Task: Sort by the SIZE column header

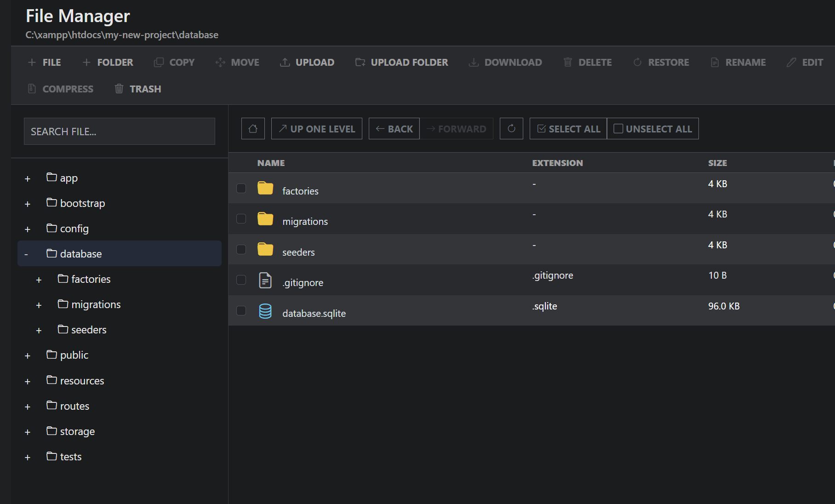Action: (x=717, y=163)
